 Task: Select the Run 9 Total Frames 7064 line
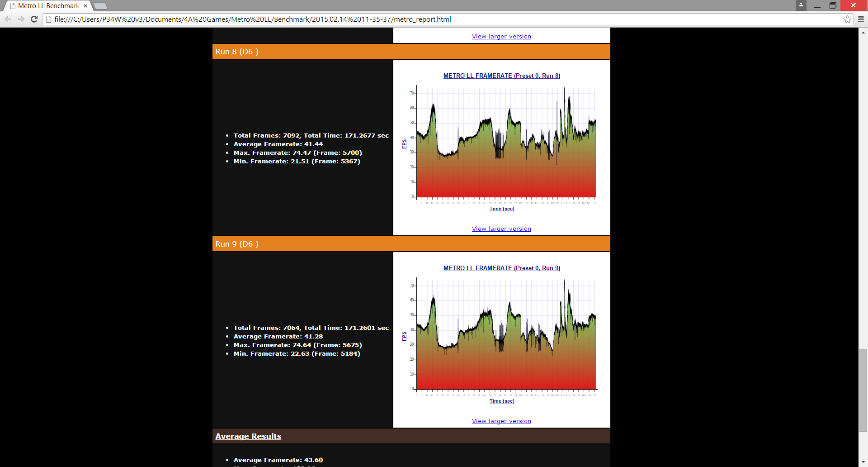pos(311,328)
